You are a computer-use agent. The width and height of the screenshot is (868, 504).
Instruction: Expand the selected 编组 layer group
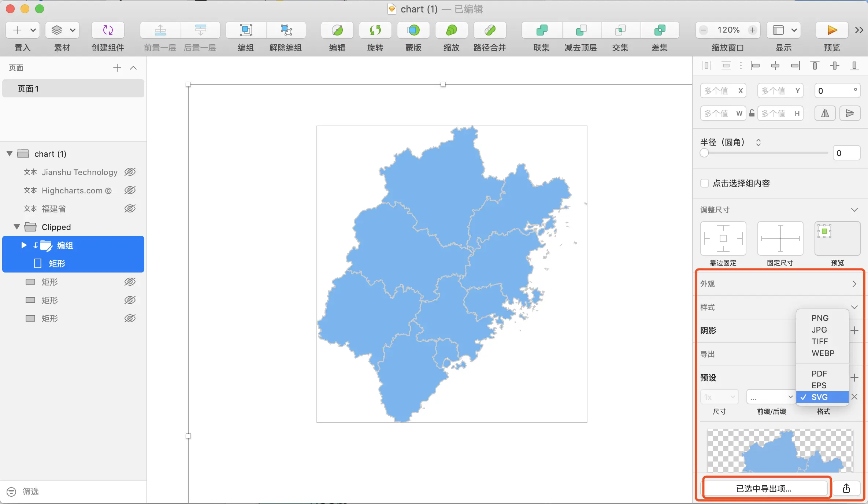24,245
